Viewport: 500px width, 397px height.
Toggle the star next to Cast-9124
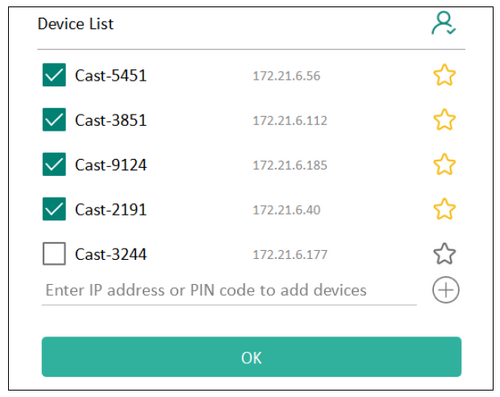click(x=444, y=164)
